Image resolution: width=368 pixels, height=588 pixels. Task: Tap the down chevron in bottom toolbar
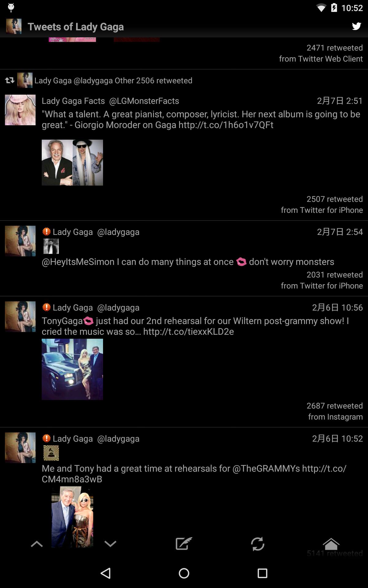(x=110, y=544)
